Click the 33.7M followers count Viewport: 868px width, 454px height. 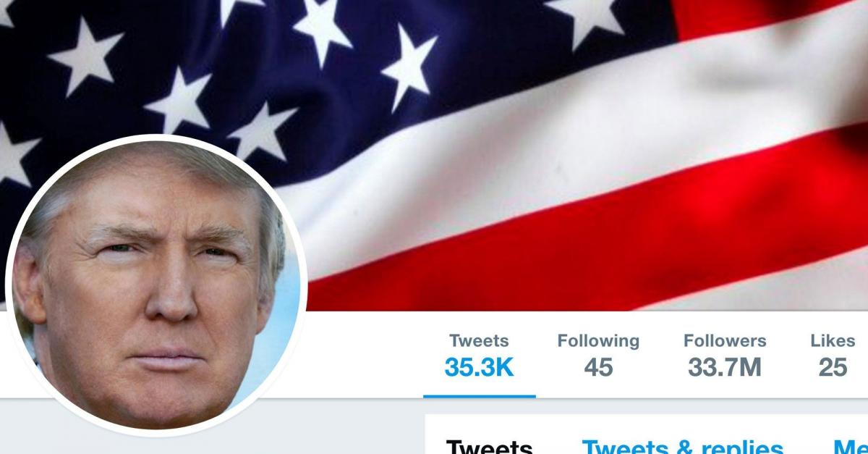(x=725, y=367)
